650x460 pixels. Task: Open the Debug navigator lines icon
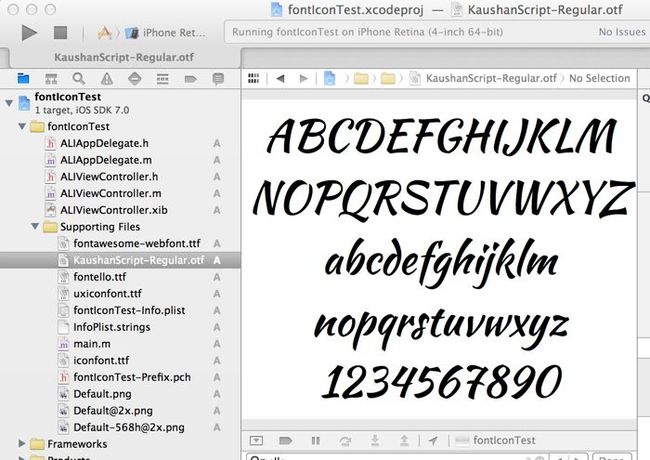[x=162, y=78]
